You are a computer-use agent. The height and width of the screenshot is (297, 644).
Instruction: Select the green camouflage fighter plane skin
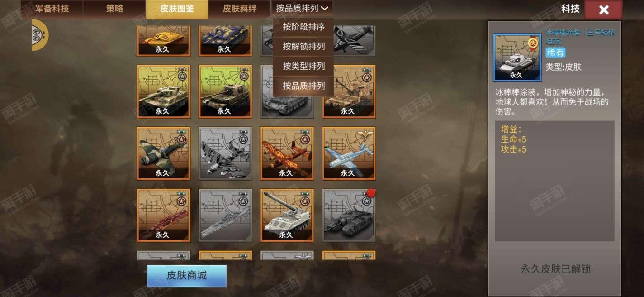[164, 153]
